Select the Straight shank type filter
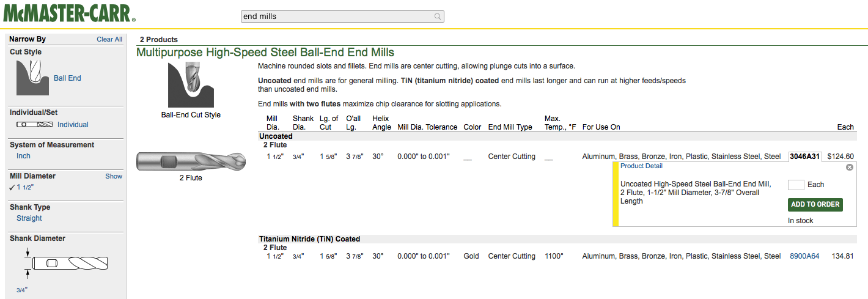Viewport: 868px width, 299px height. 29,218
